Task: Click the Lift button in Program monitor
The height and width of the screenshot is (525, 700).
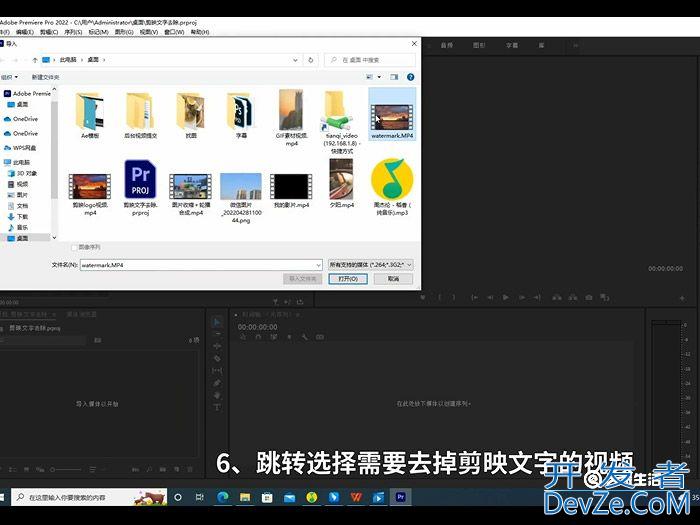Action: (557, 297)
